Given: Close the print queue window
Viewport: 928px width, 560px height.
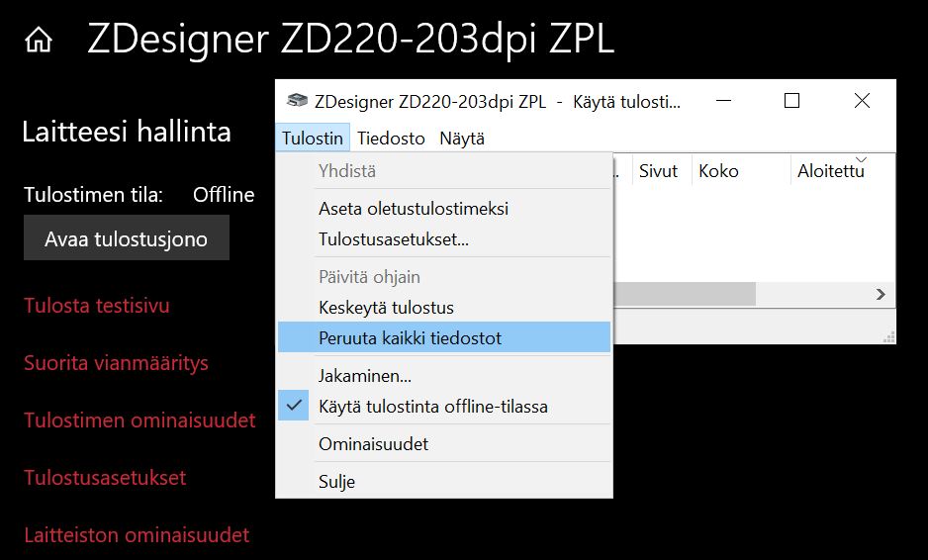Looking at the screenshot, I should pos(862,101).
